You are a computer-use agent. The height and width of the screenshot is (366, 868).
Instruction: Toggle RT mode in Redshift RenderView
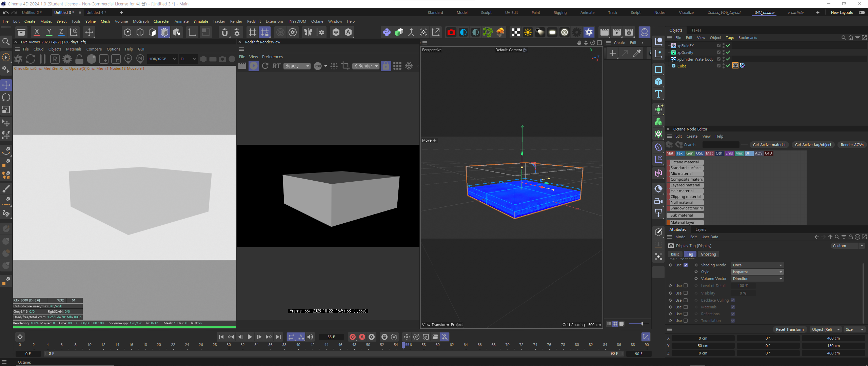[x=277, y=66]
